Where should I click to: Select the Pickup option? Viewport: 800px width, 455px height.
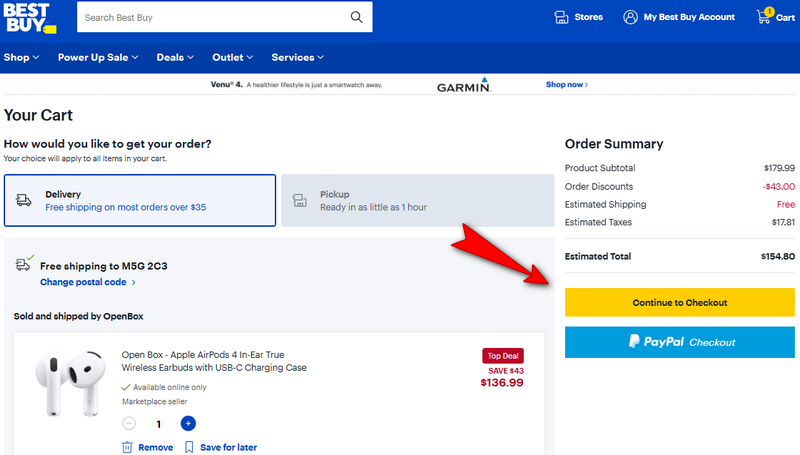click(417, 200)
